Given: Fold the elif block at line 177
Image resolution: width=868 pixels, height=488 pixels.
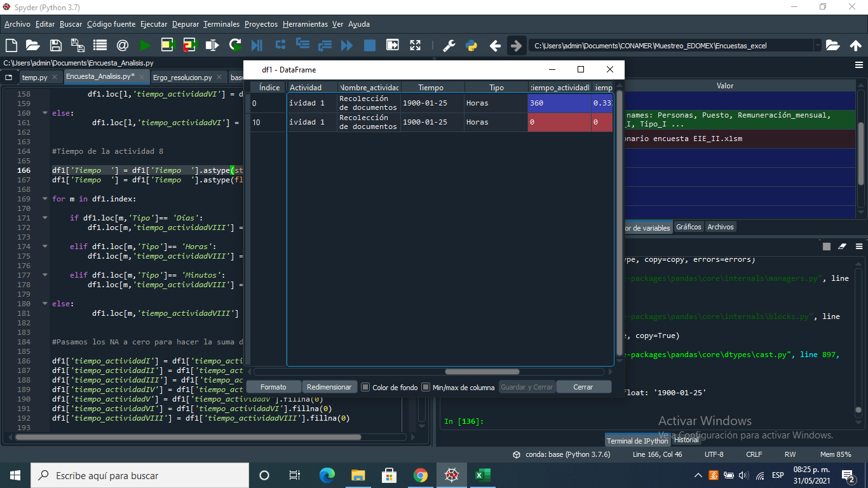Looking at the screenshot, I should (x=45, y=275).
